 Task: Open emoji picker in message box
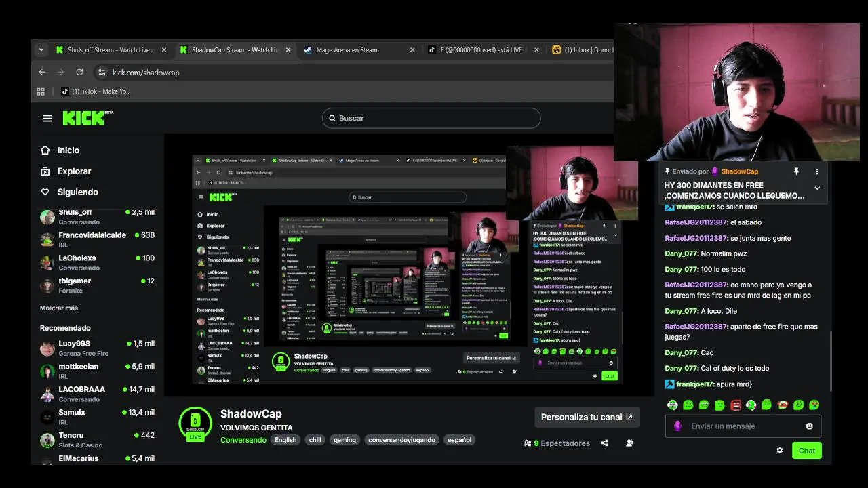(809, 426)
